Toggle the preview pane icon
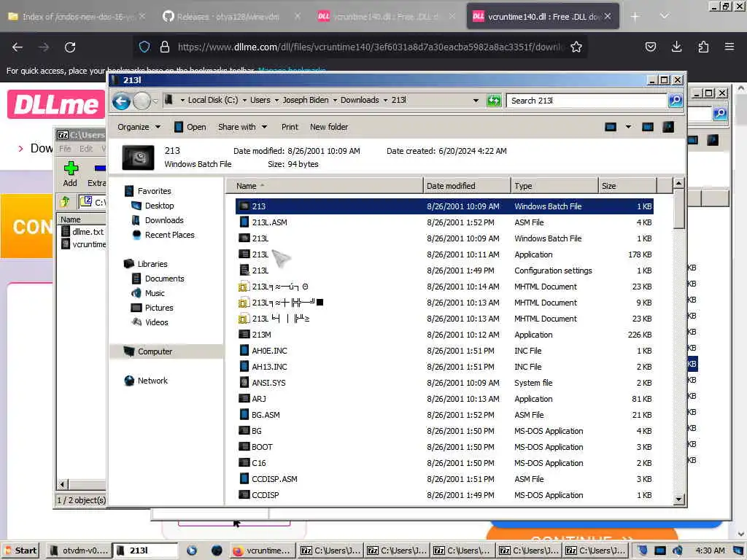Viewport: 747px width, 560px height. (x=648, y=127)
